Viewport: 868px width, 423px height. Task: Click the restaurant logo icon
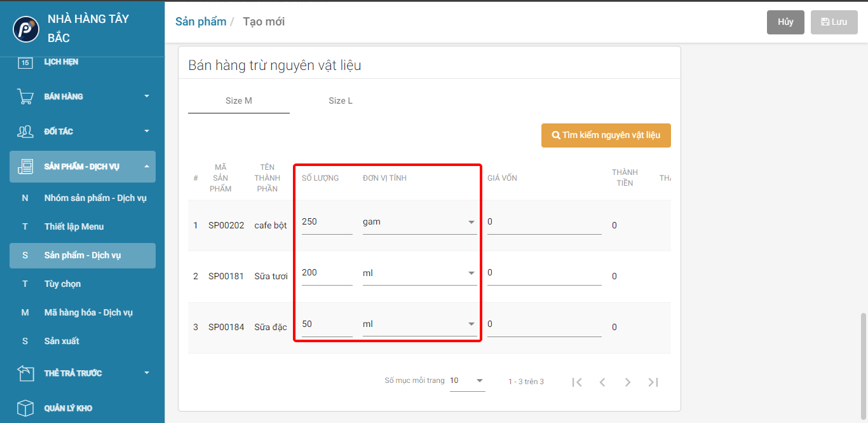point(26,29)
